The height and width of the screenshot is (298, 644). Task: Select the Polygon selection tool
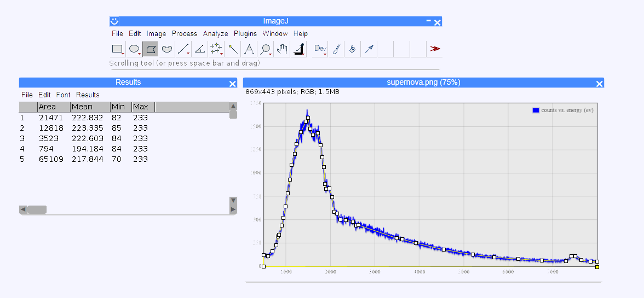point(151,49)
